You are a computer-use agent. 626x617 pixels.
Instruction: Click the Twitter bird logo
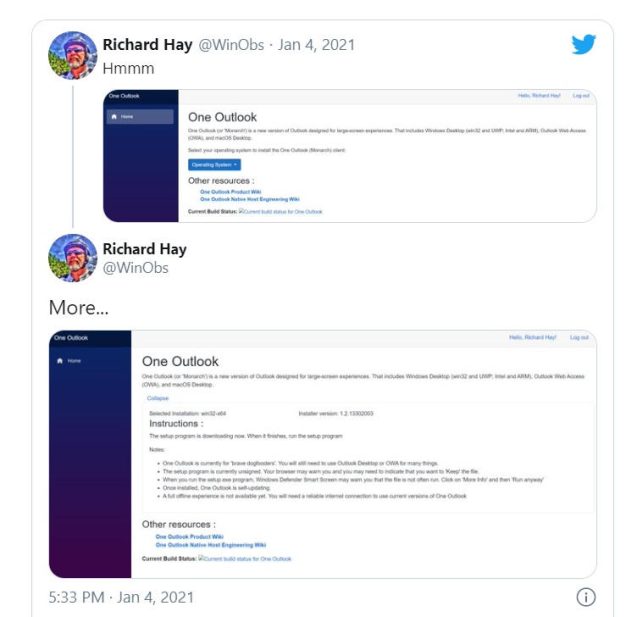tap(583, 44)
